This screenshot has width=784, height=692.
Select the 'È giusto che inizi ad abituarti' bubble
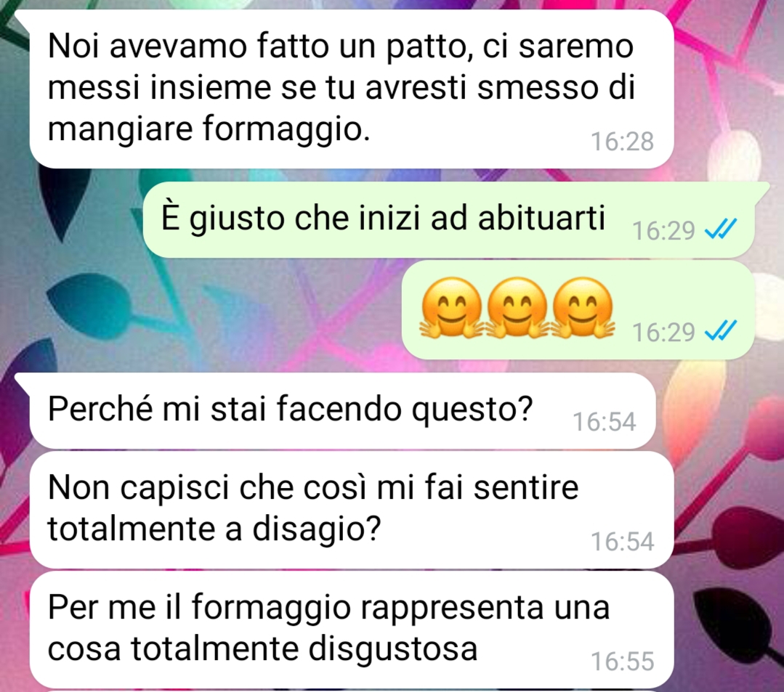click(448, 220)
